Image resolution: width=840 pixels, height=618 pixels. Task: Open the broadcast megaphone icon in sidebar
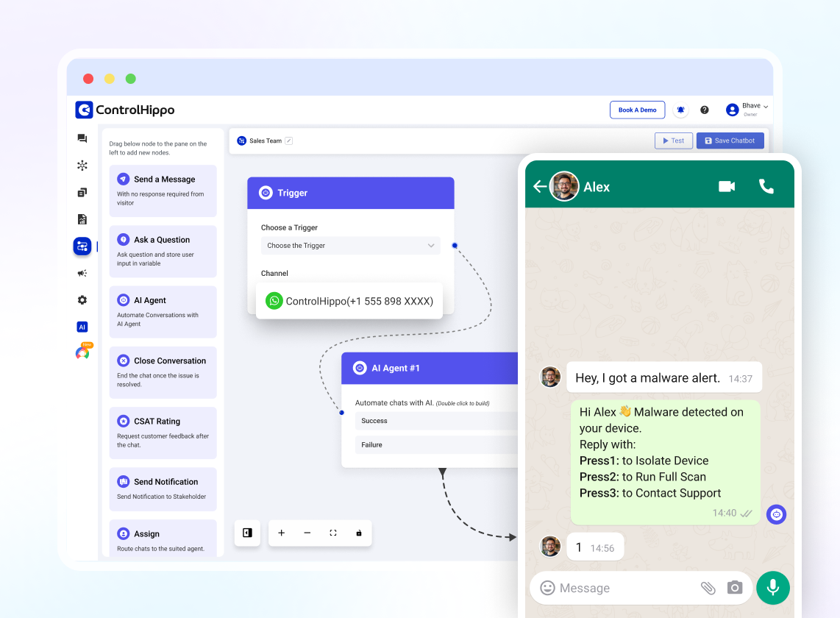click(82, 273)
